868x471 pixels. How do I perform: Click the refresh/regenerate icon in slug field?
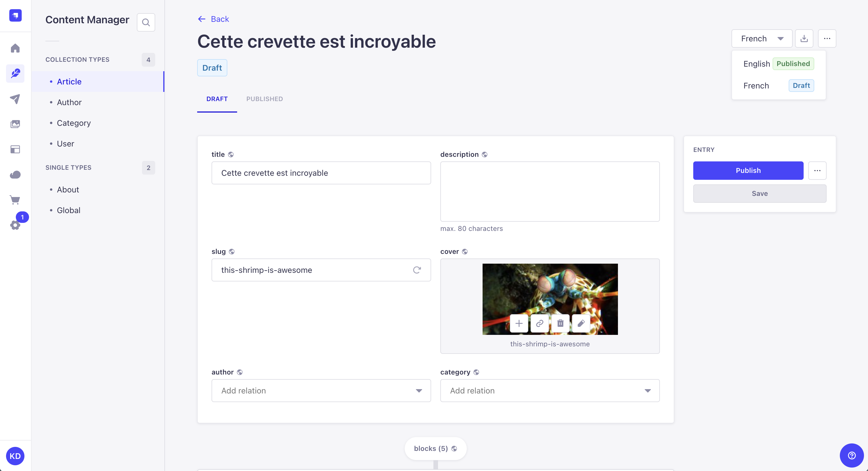point(418,270)
